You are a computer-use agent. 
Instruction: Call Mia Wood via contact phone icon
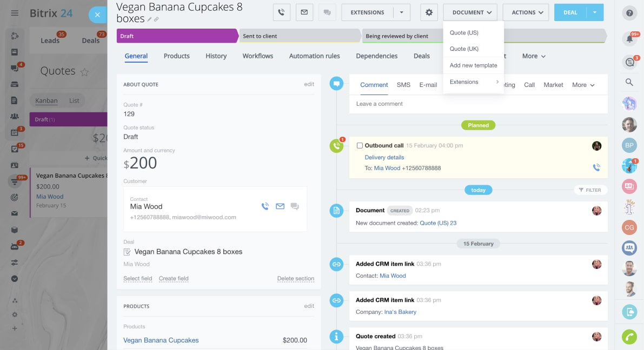(x=265, y=206)
